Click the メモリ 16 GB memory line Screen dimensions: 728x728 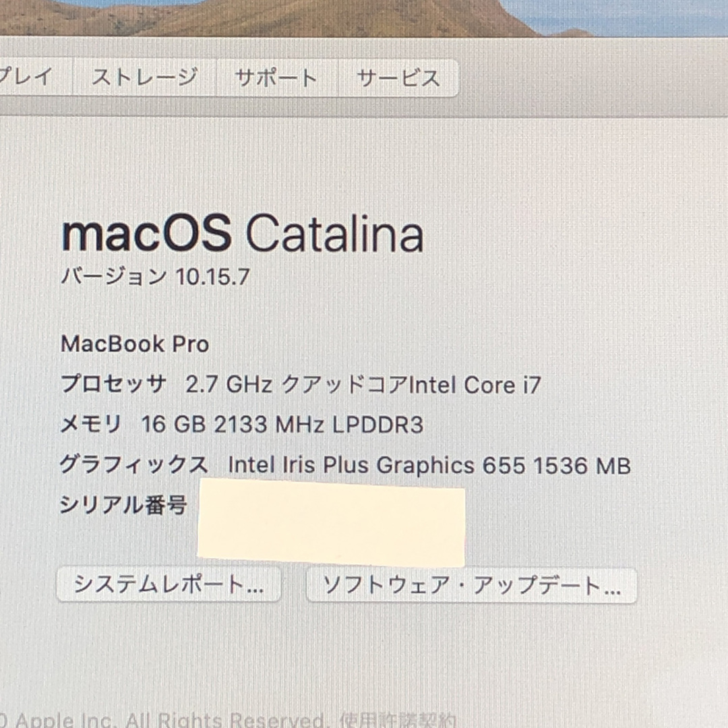242,425
